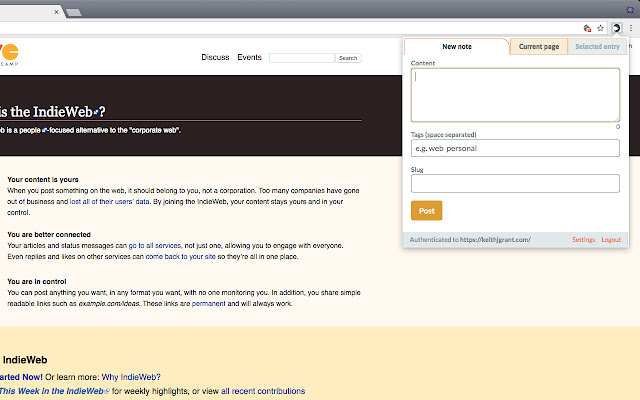Click the 'Slug' field label
The image size is (640, 400).
[417, 169]
